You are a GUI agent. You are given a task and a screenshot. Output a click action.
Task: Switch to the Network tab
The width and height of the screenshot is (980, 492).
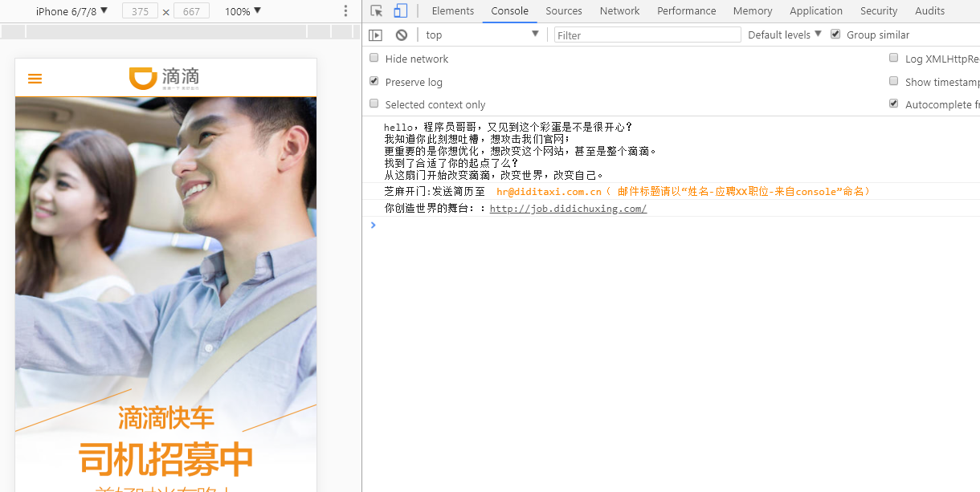619,10
